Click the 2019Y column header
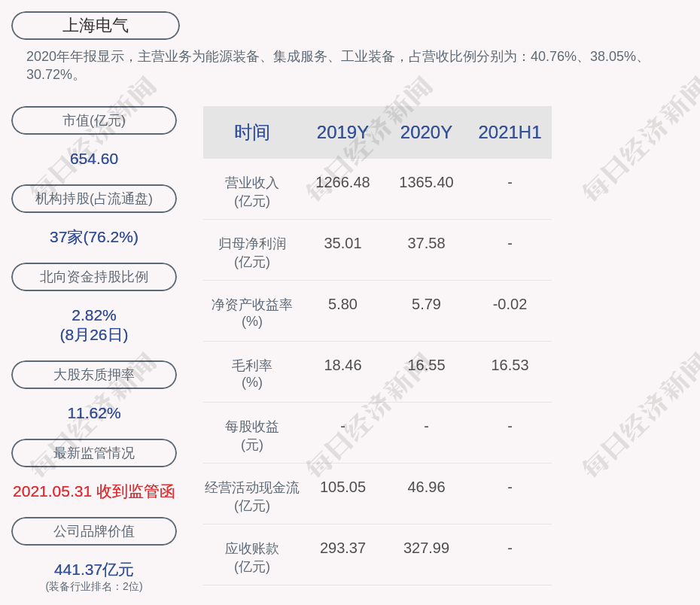700x605 pixels. (x=343, y=132)
